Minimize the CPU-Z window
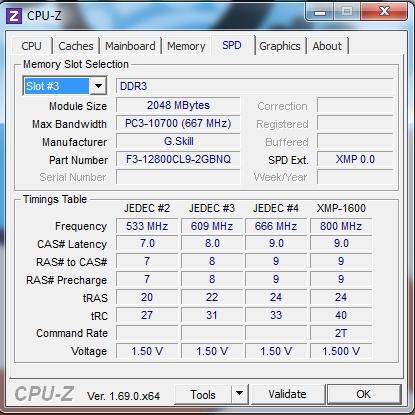This screenshot has width=415, height=415. [320, 12]
